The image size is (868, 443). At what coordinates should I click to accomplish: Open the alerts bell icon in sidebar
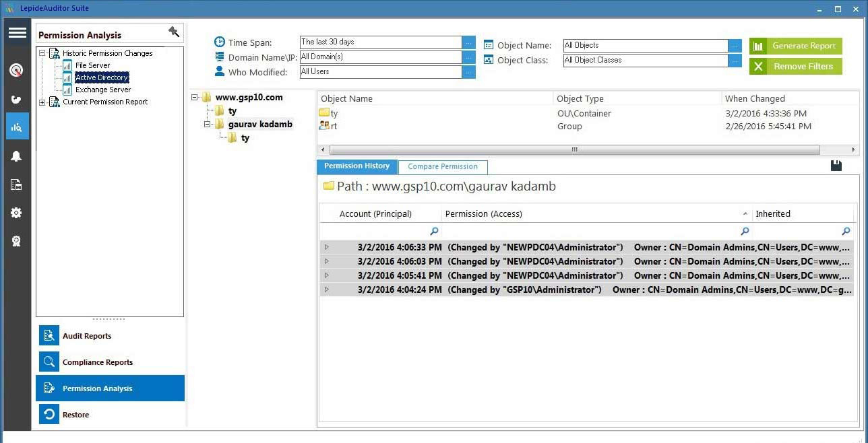(x=17, y=156)
